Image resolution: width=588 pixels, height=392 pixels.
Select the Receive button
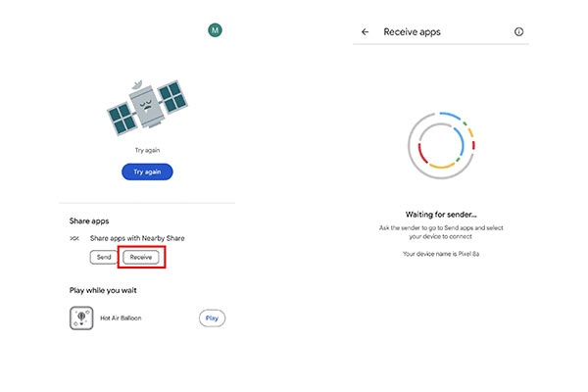pos(142,257)
